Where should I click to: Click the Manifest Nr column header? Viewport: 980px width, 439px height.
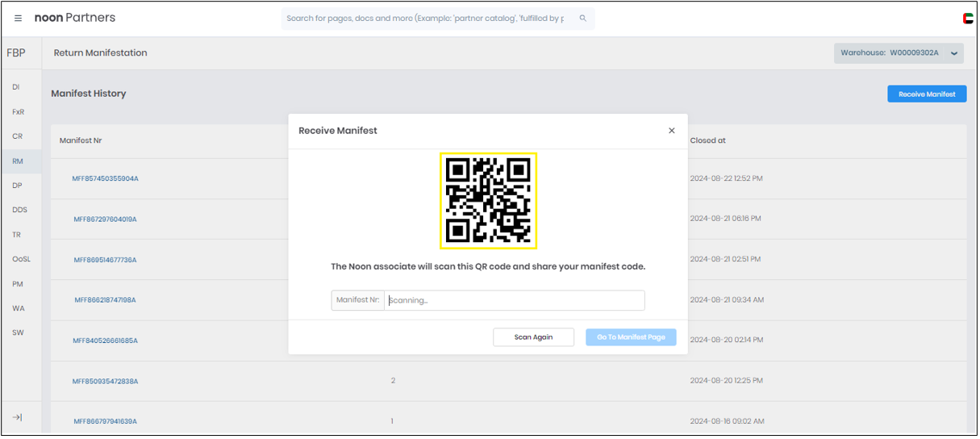pyautogui.click(x=81, y=140)
